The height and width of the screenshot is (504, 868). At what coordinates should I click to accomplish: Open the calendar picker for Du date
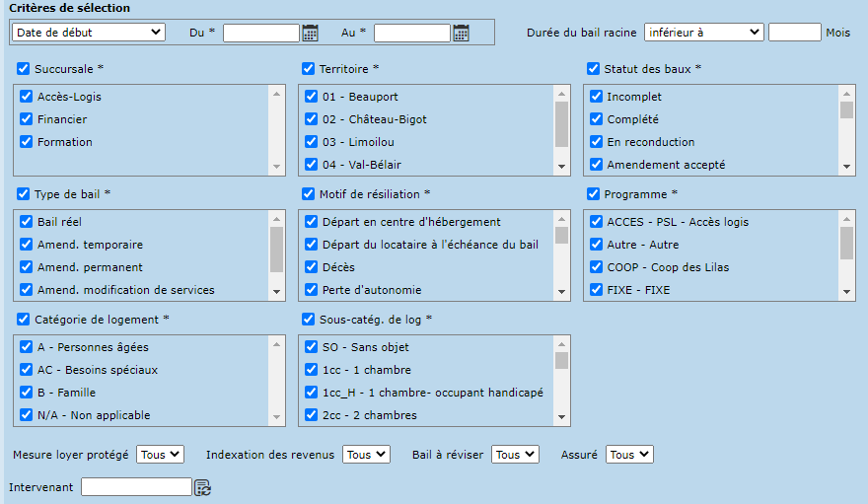[310, 33]
